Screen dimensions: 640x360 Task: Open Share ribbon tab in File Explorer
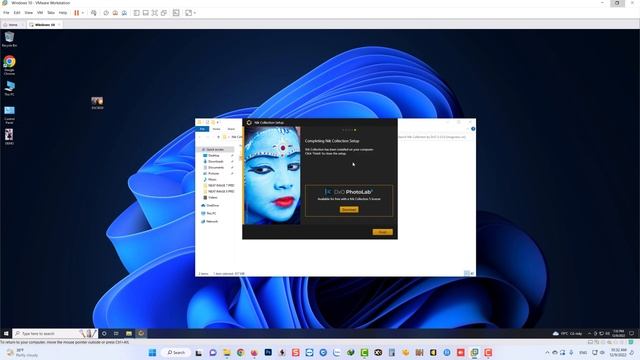[x=231, y=129]
